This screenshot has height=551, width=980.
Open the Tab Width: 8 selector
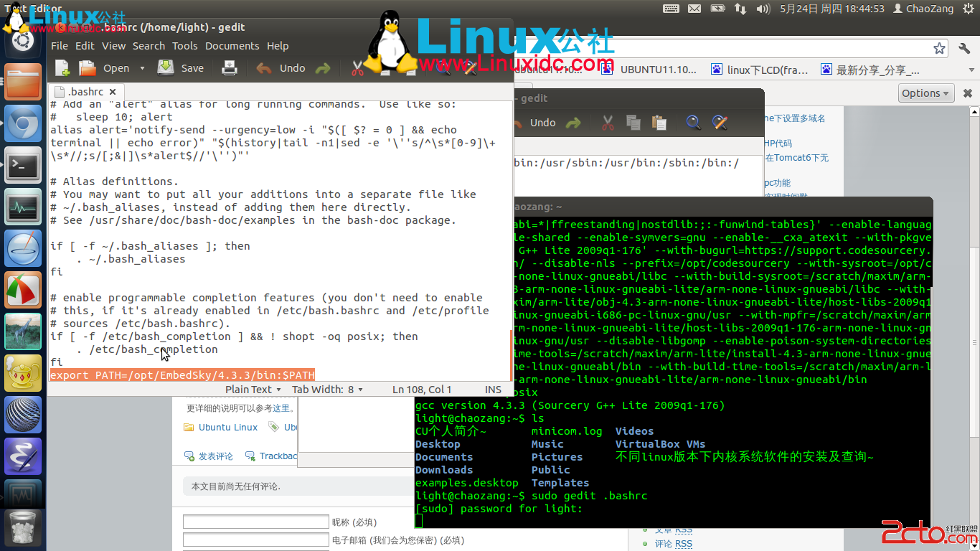(327, 390)
